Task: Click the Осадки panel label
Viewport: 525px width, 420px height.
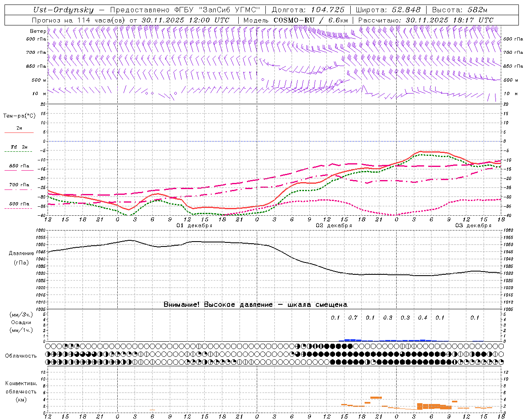Action: tap(21, 322)
